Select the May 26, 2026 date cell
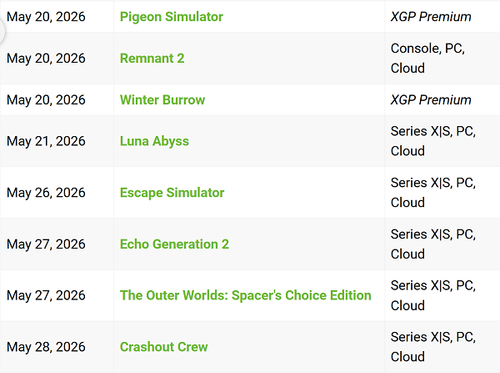Image resolution: width=500 pixels, height=373 pixels. (x=57, y=193)
